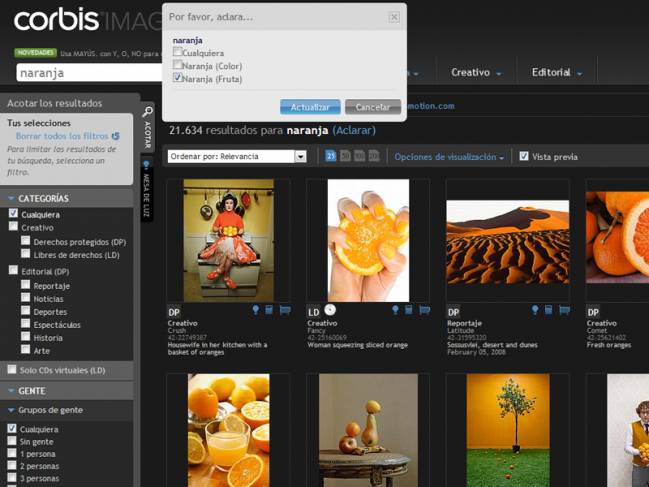Enable Solo CDs virtuales (LD)

tap(12, 369)
